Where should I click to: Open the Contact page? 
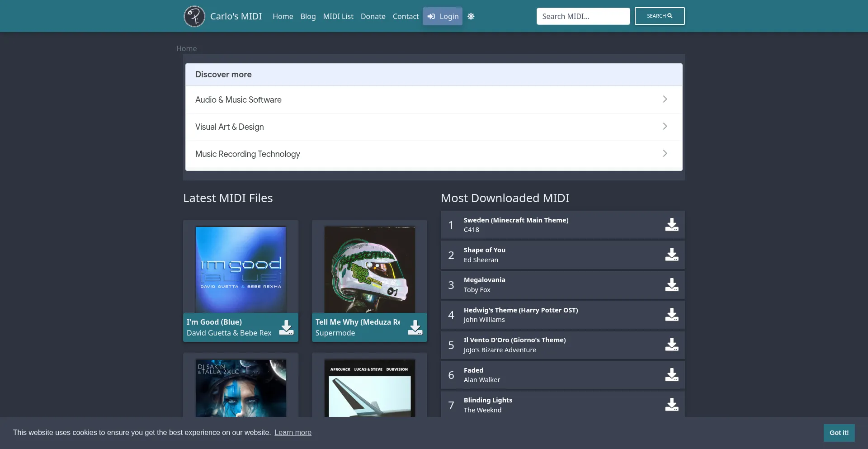pos(406,16)
